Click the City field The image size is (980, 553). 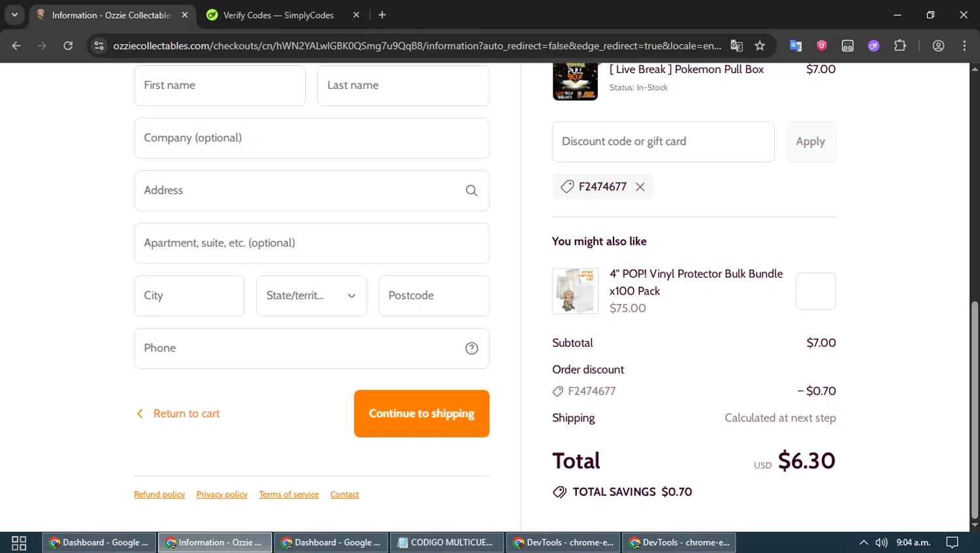[x=189, y=296]
